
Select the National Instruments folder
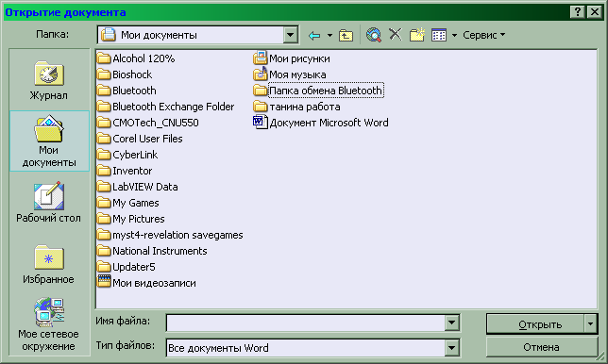152,251
